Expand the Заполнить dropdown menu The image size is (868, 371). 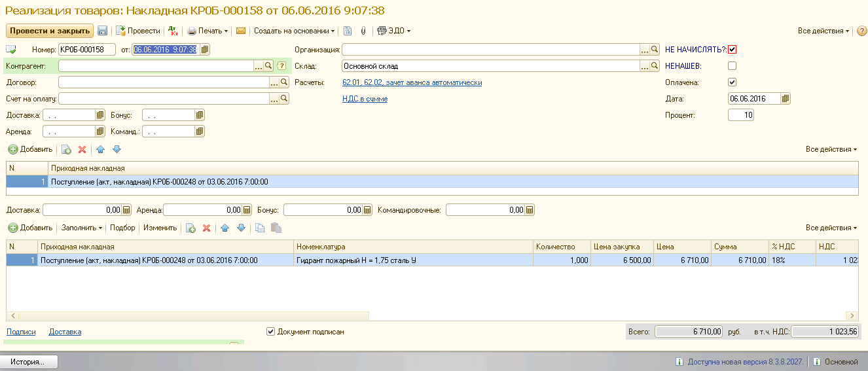(x=82, y=228)
